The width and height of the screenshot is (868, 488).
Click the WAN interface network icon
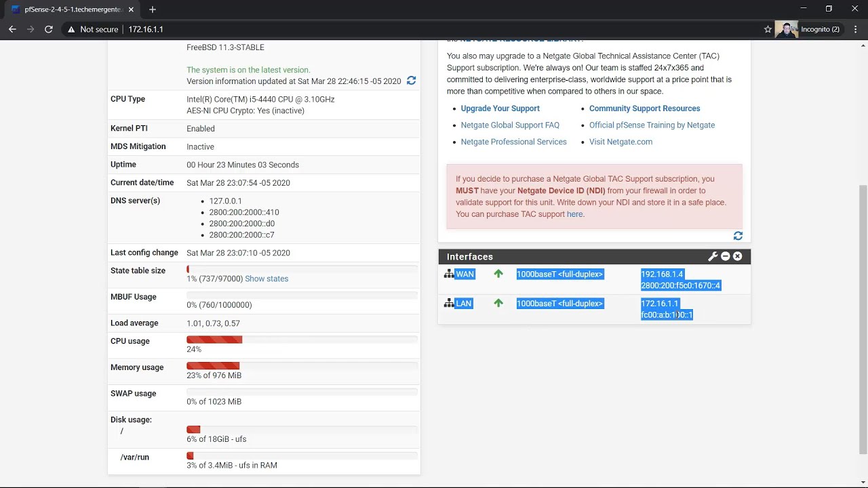click(x=449, y=274)
